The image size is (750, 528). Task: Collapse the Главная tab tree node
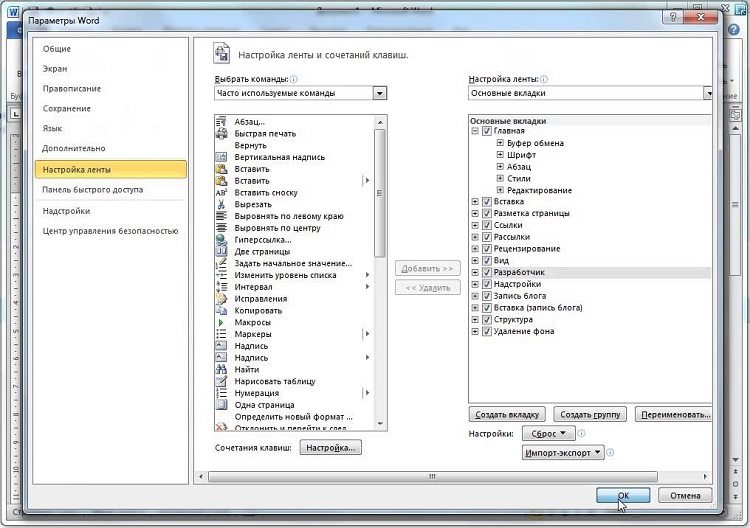coord(475,131)
